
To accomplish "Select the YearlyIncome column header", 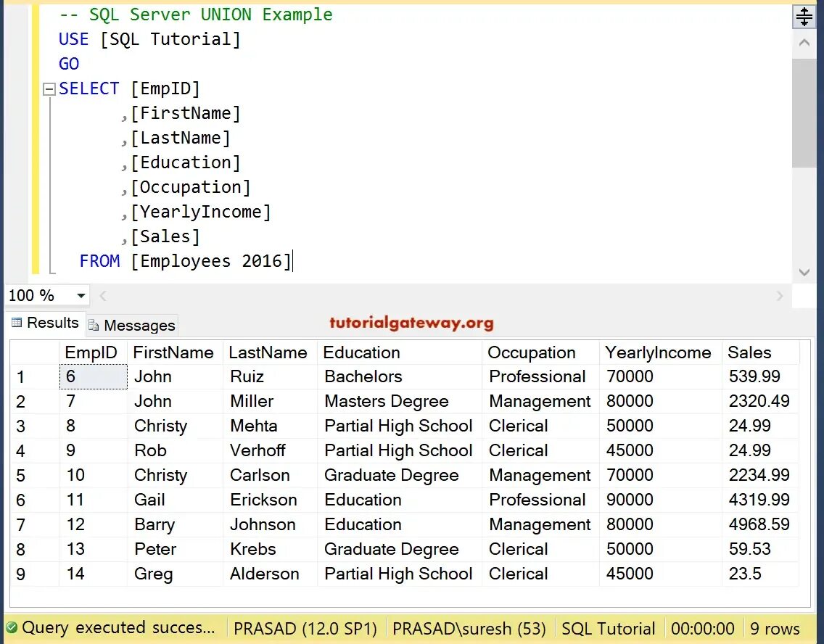I will pyautogui.click(x=658, y=352).
